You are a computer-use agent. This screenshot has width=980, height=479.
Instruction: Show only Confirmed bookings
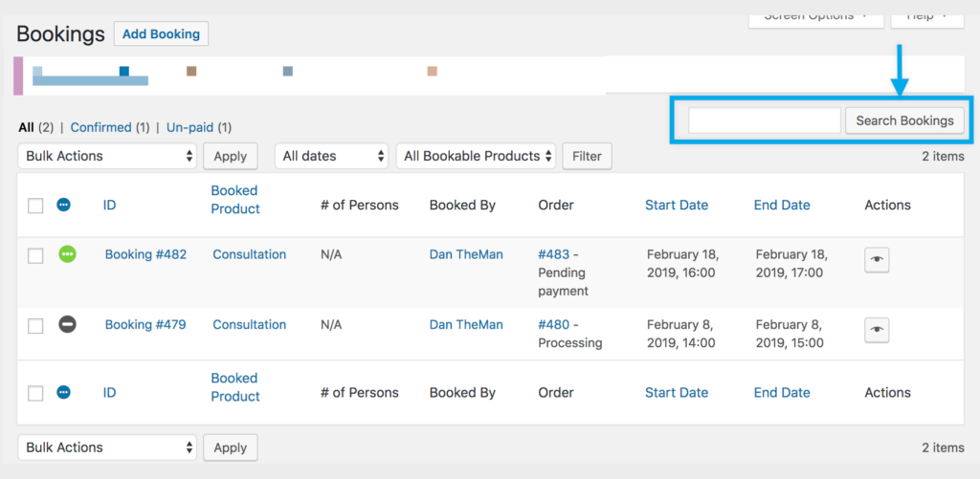point(100,127)
